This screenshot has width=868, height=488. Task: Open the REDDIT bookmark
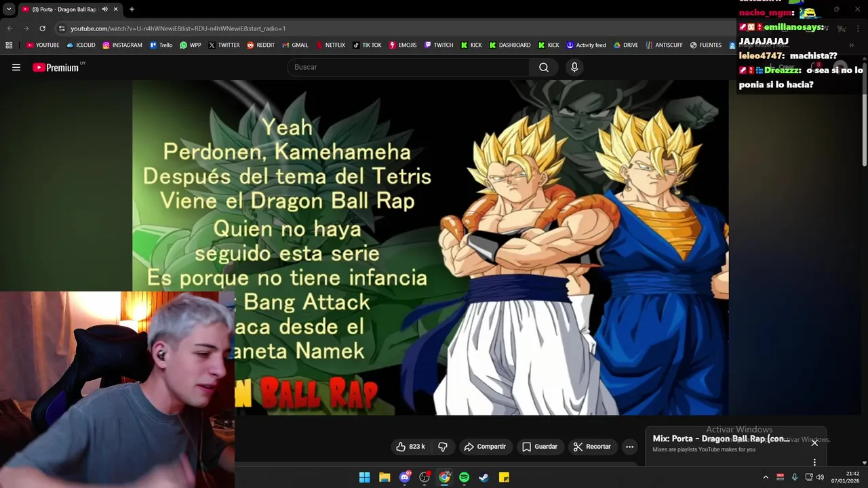[260, 45]
